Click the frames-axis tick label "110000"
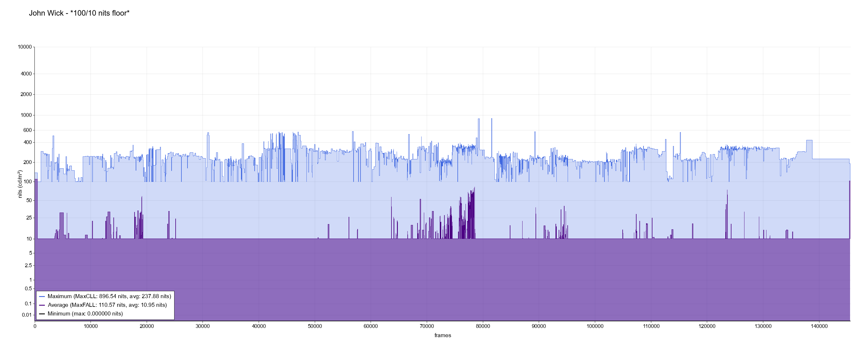868x347 pixels. (651, 326)
